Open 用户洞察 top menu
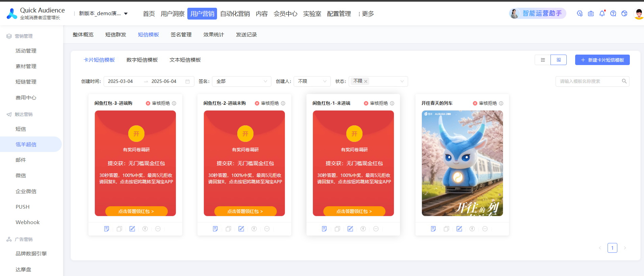 (172, 14)
